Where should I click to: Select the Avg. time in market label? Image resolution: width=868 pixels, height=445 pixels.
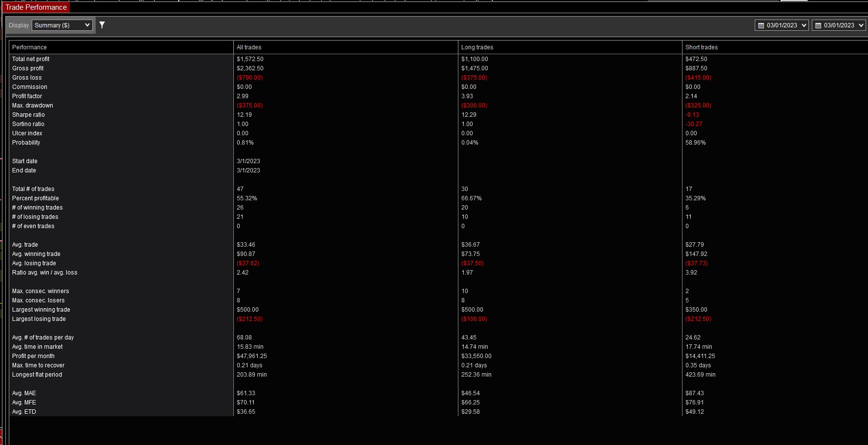(x=38, y=347)
